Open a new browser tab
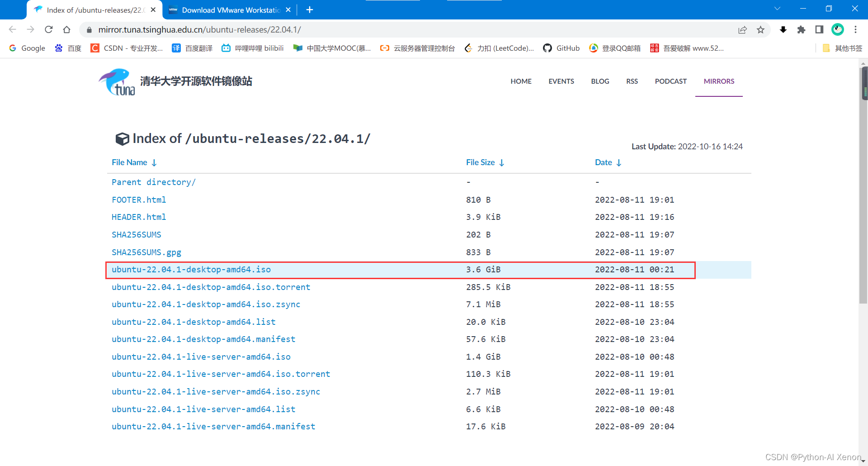The height and width of the screenshot is (466, 868). click(310, 10)
